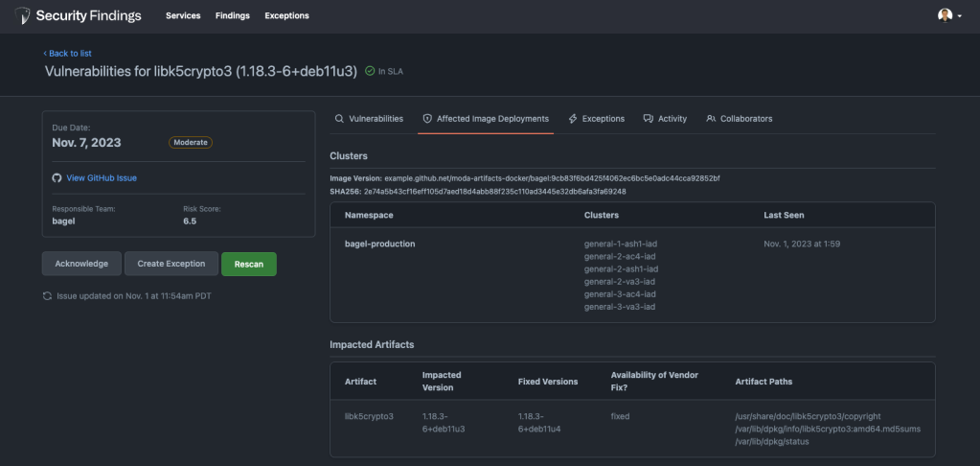This screenshot has height=466, width=980.
Task: Expand the dropdown caret beside avatar
Action: [x=959, y=16]
